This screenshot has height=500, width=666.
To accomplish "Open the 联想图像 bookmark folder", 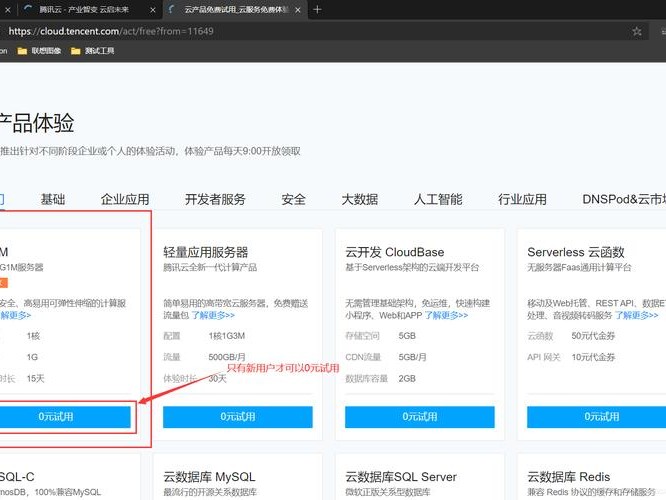I will pyautogui.click(x=40, y=51).
